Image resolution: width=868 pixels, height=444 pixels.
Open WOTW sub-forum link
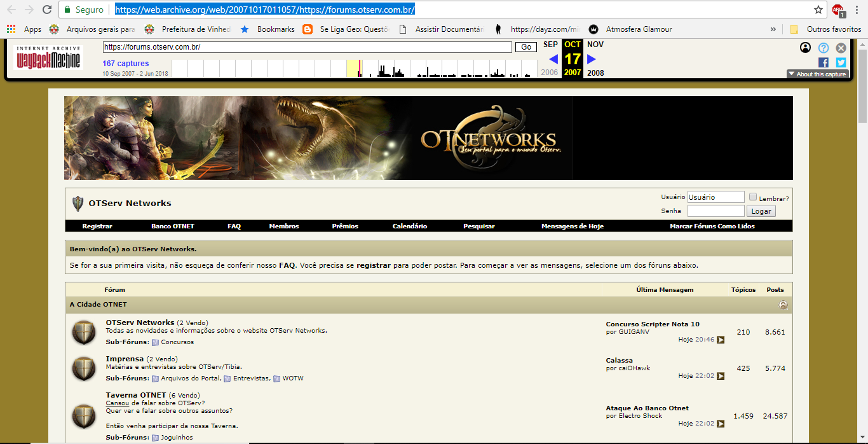click(293, 378)
